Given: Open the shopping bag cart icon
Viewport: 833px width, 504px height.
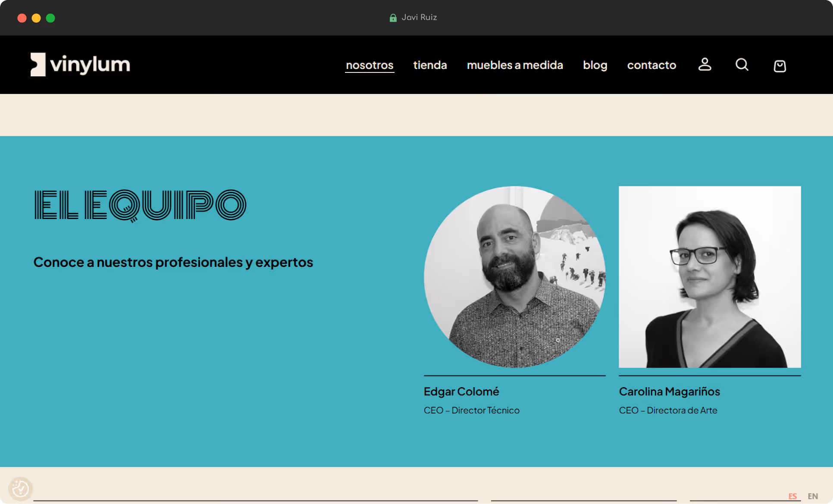Looking at the screenshot, I should pos(780,66).
